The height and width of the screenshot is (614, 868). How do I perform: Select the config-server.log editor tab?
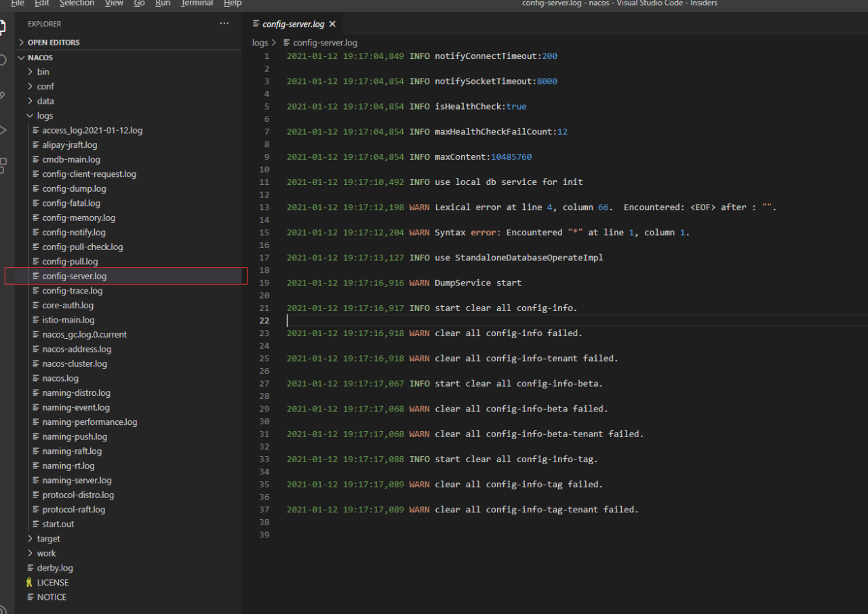[294, 24]
